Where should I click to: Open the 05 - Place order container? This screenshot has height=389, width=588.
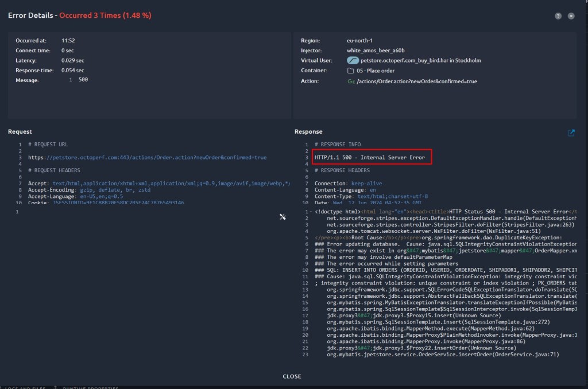point(376,71)
